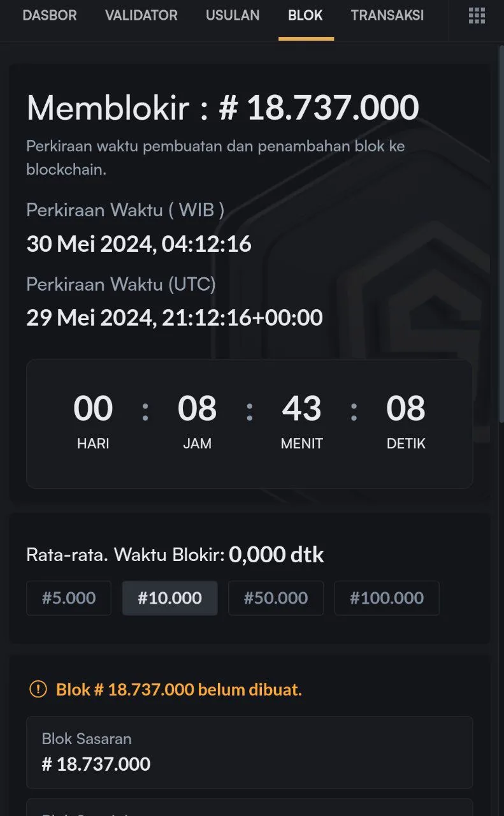Viewport: 504px width, 816px height.
Task: Choose the #50.000 block average option
Action: click(x=276, y=598)
